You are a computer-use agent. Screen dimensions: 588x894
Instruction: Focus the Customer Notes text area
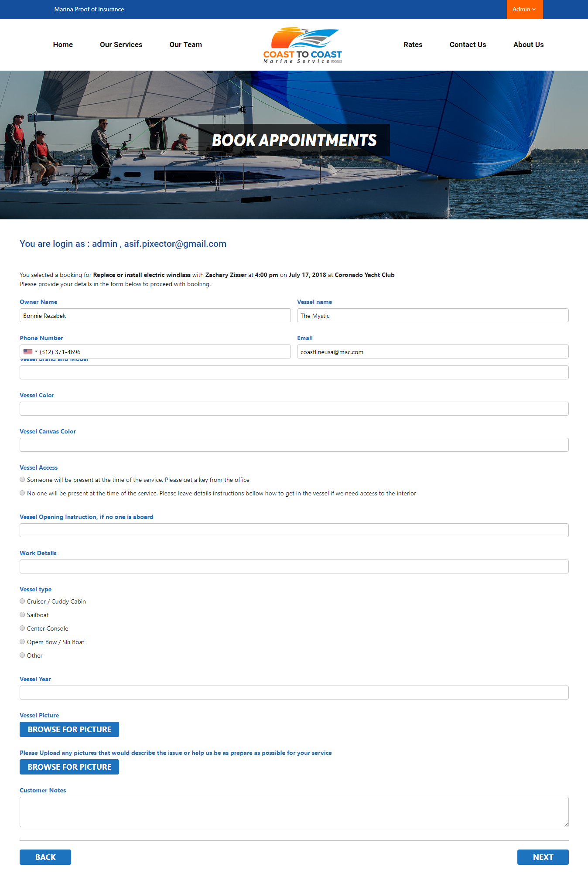tap(294, 812)
